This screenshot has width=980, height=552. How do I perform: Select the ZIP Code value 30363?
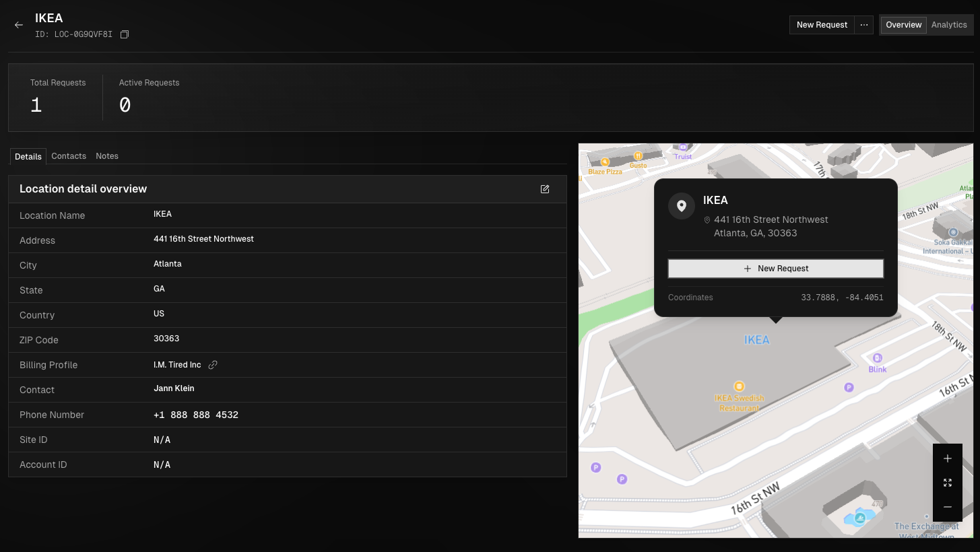pyautogui.click(x=166, y=339)
